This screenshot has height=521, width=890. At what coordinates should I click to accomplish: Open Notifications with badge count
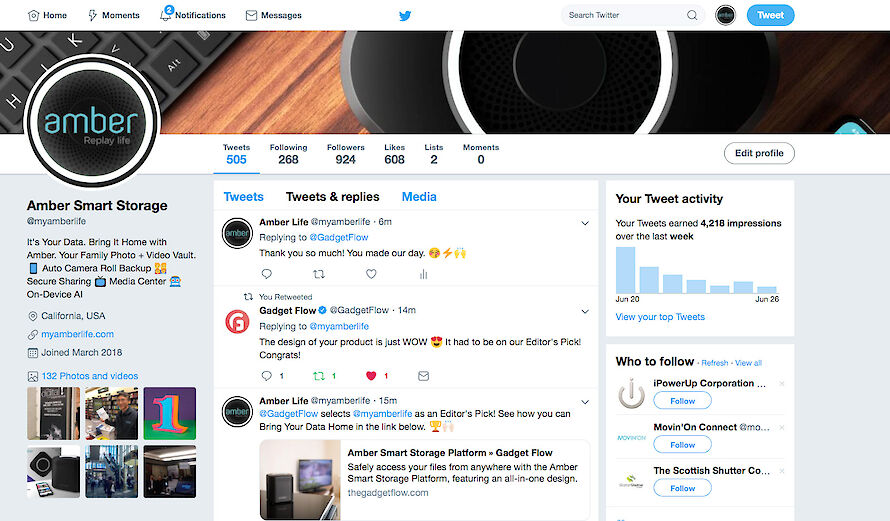(193, 14)
